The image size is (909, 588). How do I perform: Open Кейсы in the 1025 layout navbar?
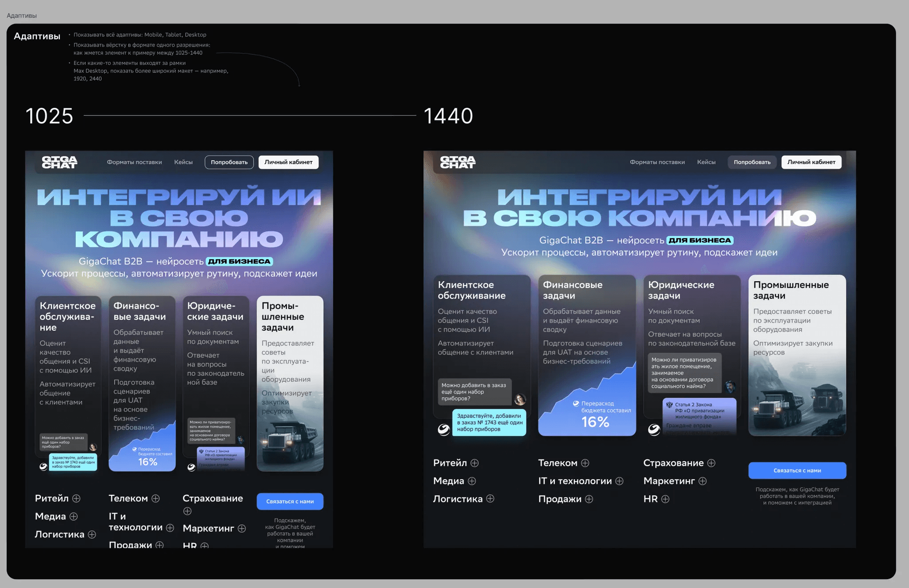click(183, 162)
